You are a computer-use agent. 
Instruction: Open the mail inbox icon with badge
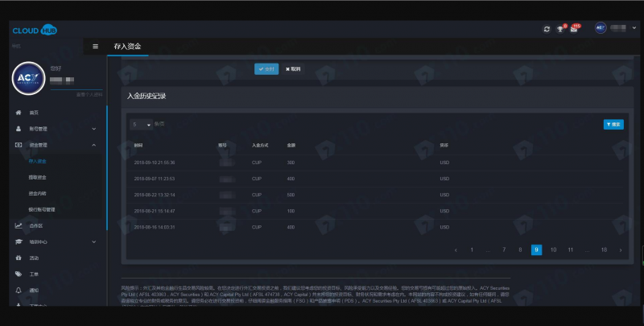click(x=574, y=29)
